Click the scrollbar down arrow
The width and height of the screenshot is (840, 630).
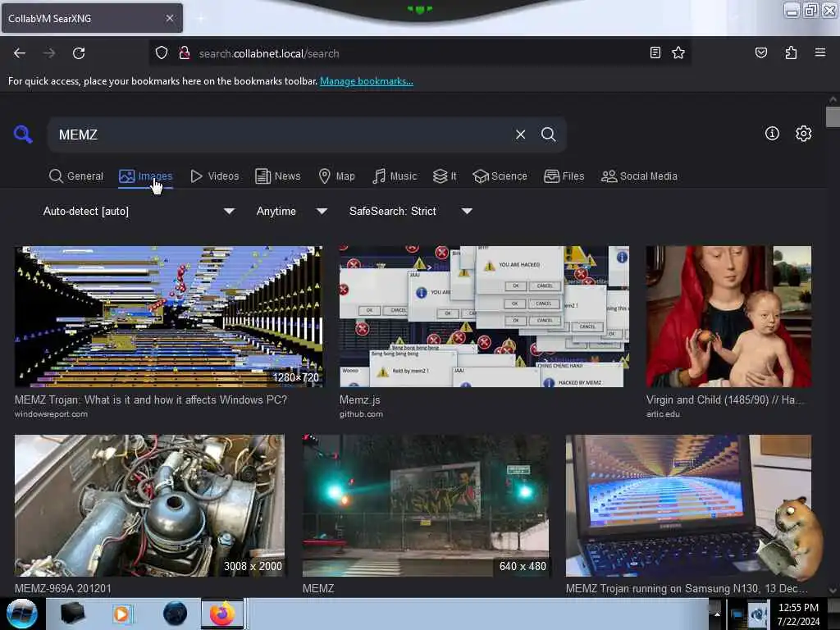pos(833,591)
